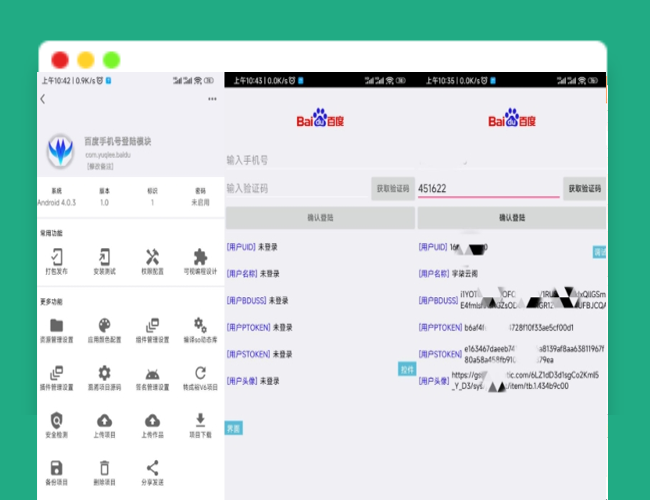Run 安全检测 shield icon

pos(57,420)
